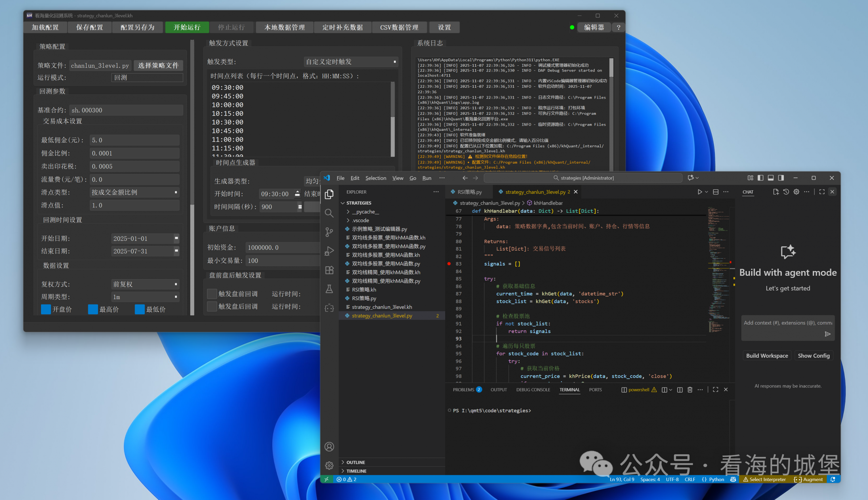
Task: Open the Manage gear in activity bar
Action: [x=329, y=465]
